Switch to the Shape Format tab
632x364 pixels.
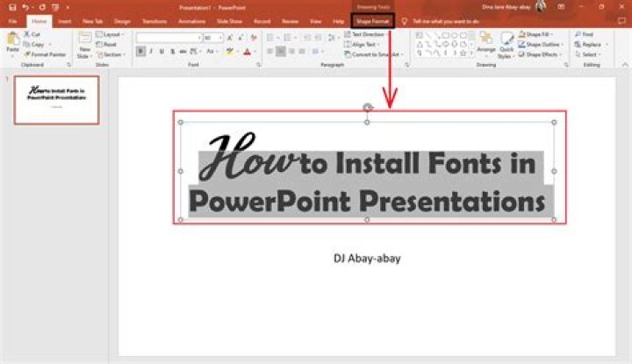[373, 19]
